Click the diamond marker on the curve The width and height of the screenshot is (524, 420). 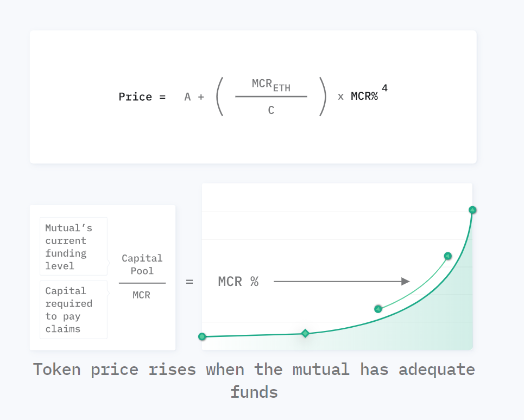point(305,333)
